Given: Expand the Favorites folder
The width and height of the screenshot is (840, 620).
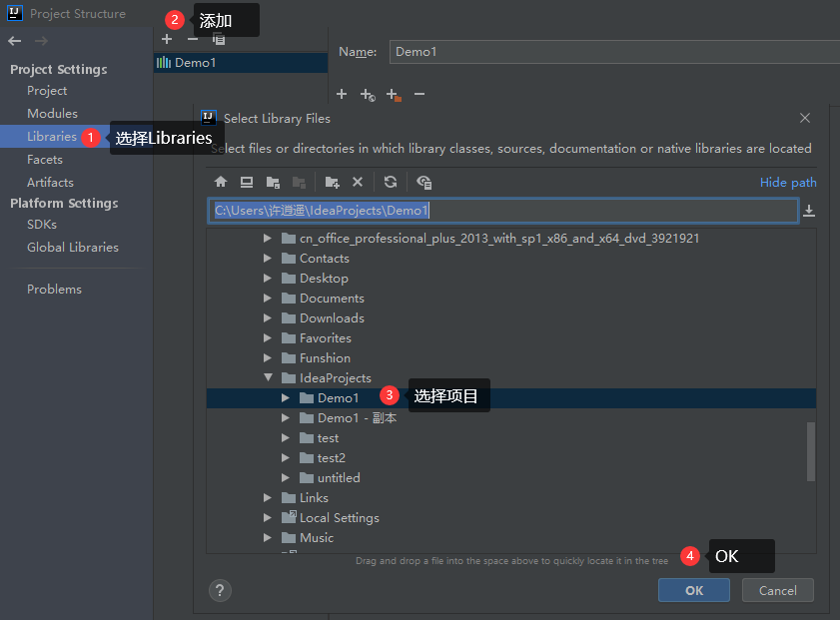Looking at the screenshot, I should pyautogui.click(x=267, y=337).
